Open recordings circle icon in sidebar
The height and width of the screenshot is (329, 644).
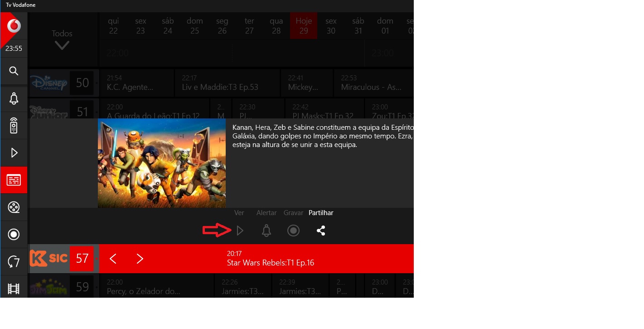point(14,234)
